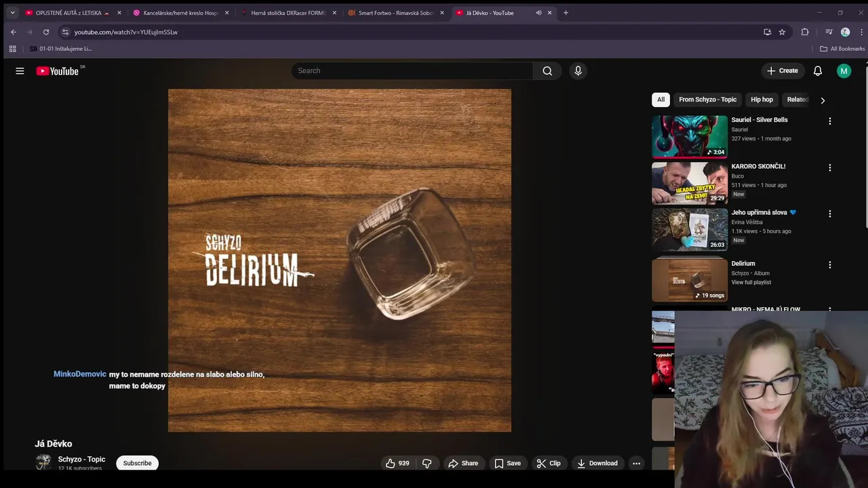This screenshot has width=868, height=488.
Task: Save the video to a playlist
Action: [x=507, y=463]
